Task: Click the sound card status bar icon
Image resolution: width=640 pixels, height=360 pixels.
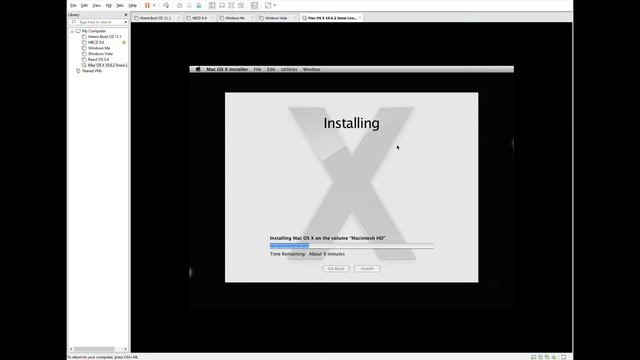Action: pos(554,357)
